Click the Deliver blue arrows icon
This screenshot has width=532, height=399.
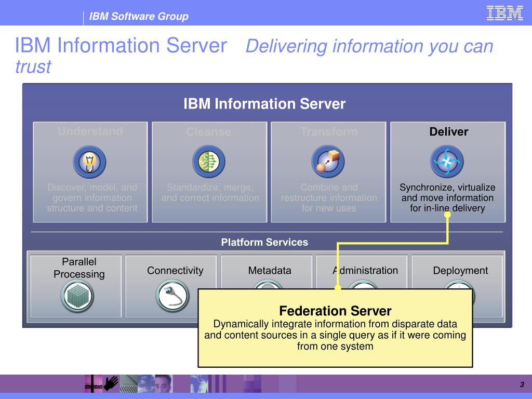pyautogui.click(x=447, y=162)
